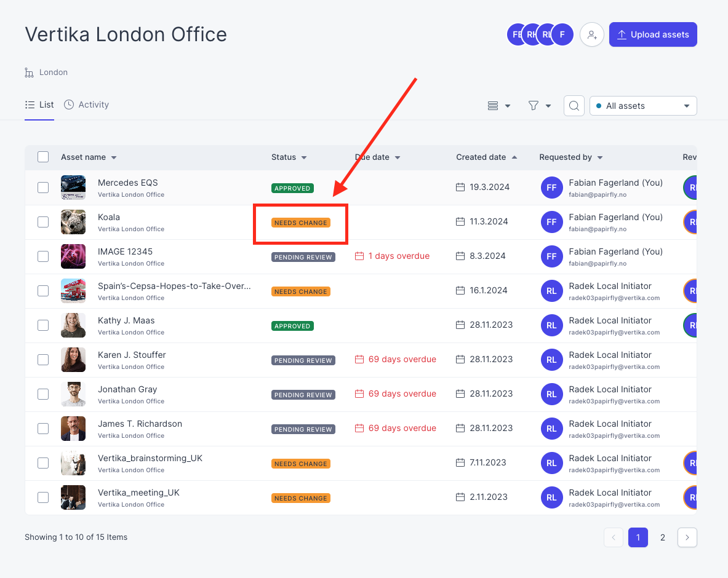Click overdue calendar icon for IMAGE 12345
Screen dimensions: 728x578
[359, 256]
